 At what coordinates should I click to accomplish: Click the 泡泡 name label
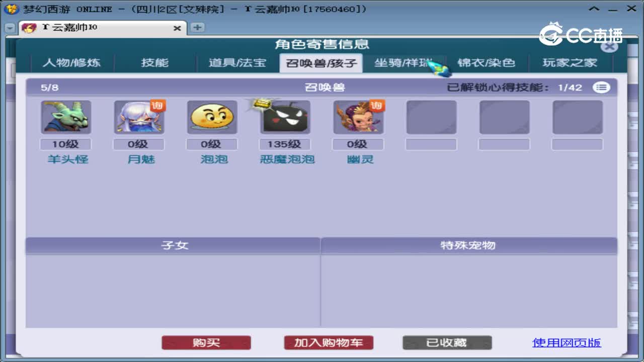click(214, 159)
